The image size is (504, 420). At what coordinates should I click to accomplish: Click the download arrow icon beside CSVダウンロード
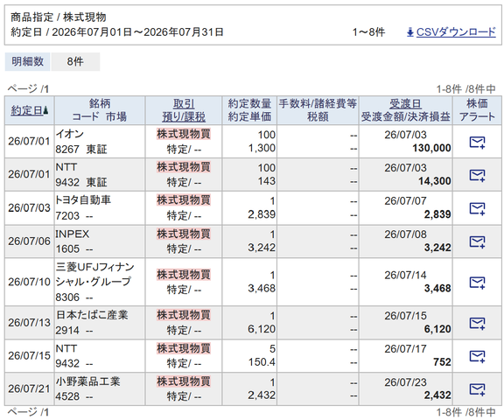409,32
